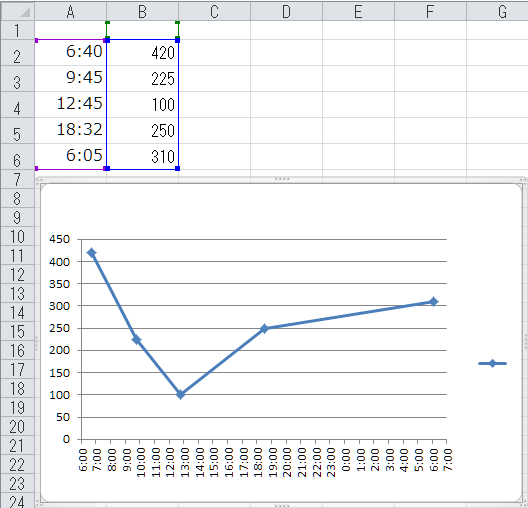The height and width of the screenshot is (508, 528).
Task: Select column C header
Action: point(214,11)
